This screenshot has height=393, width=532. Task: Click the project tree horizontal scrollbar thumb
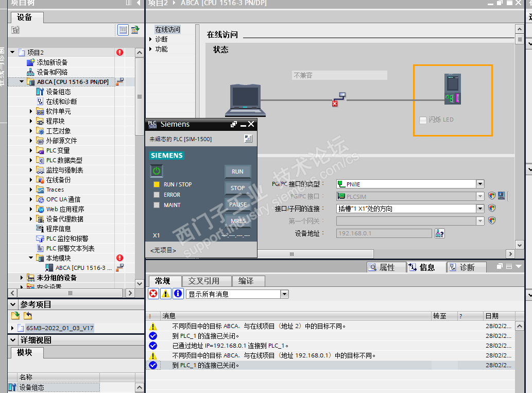coord(70,293)
